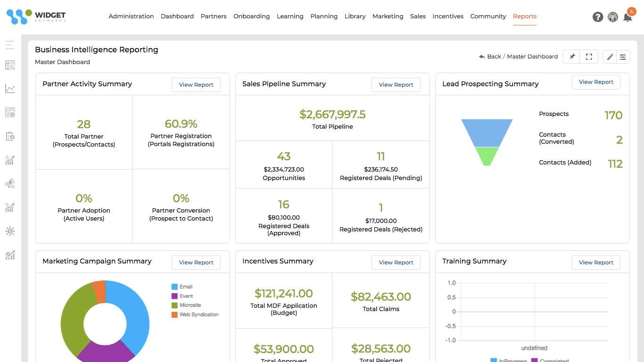Open the notifications bell

(628, 17)
